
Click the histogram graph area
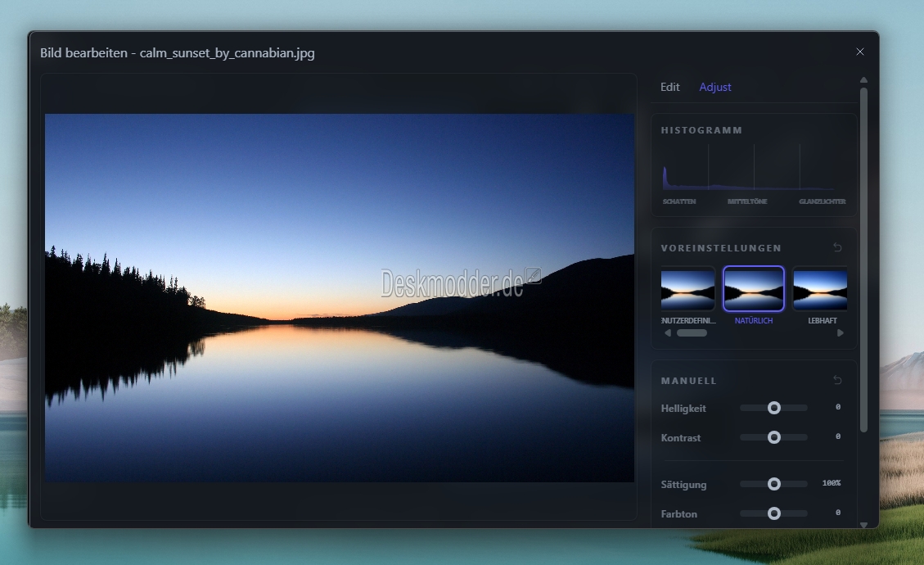pos(753,169)
